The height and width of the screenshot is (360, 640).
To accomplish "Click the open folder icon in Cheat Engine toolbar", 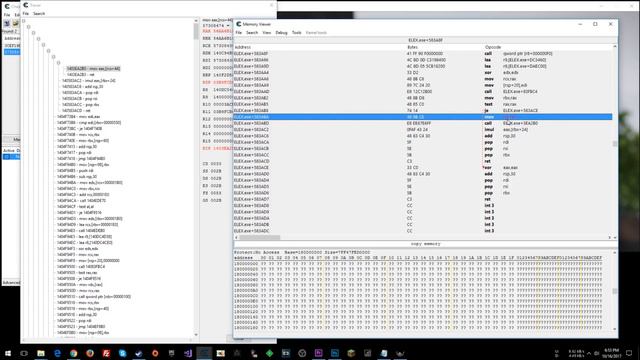I will coord(16,23).
